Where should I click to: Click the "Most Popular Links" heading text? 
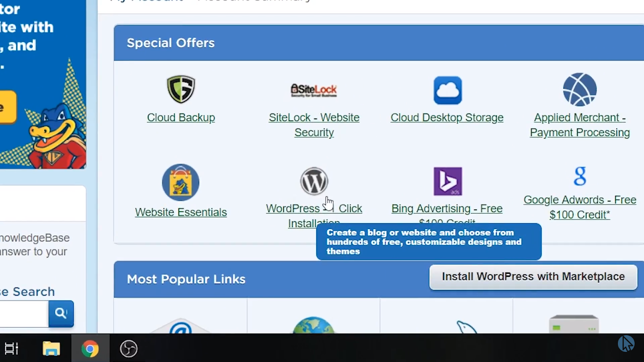pyautogui.click(x=186, y=279)
